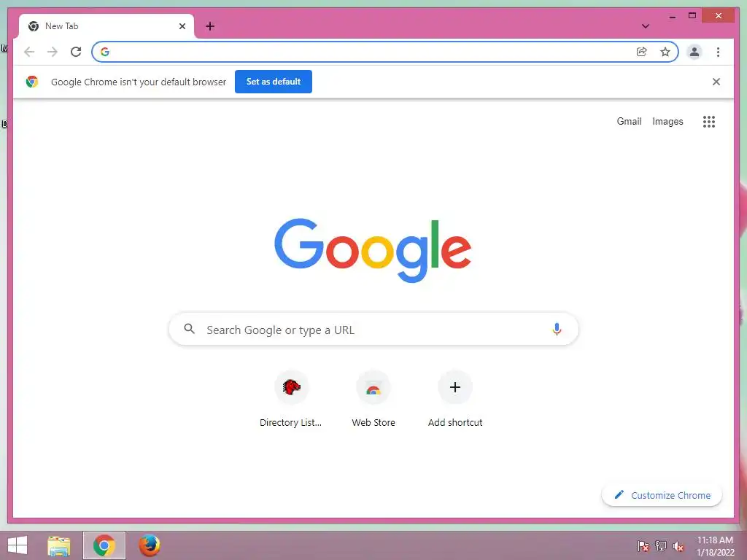This screenshot has height=560, width=747.
Task: Click the Google G icon in address bar
Action: click(x=105, y=52)
